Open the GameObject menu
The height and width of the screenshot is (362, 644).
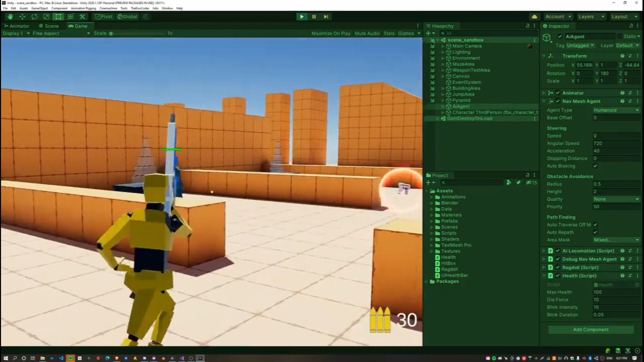tap(40, 8)
